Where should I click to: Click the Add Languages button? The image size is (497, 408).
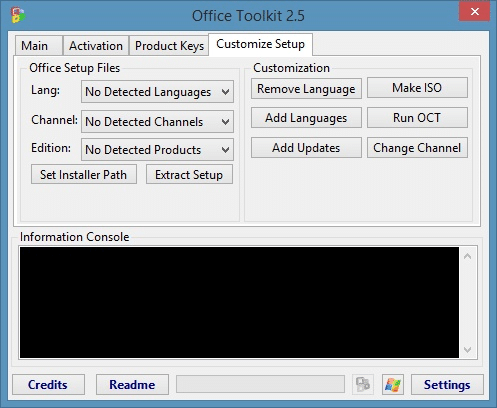(306, 118)
